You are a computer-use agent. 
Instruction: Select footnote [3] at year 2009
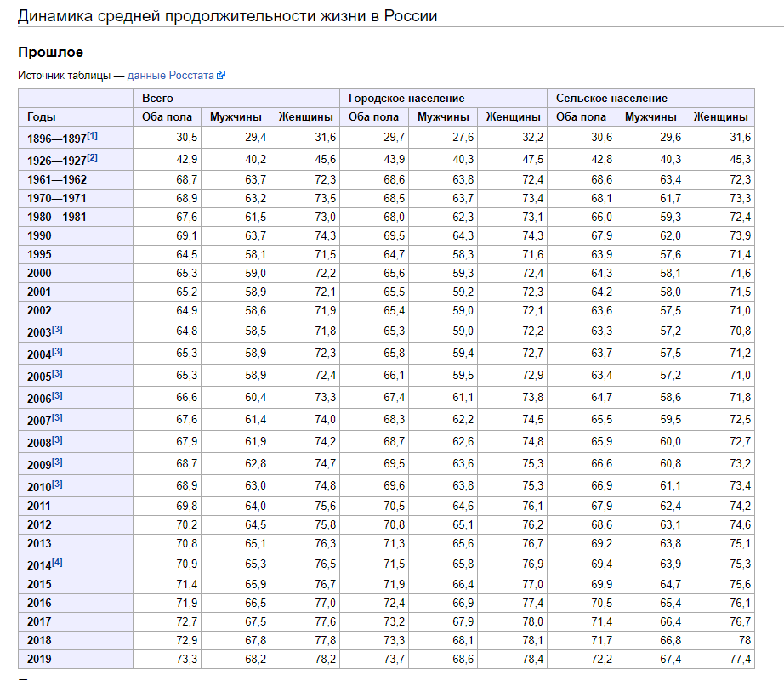(57, 462)
